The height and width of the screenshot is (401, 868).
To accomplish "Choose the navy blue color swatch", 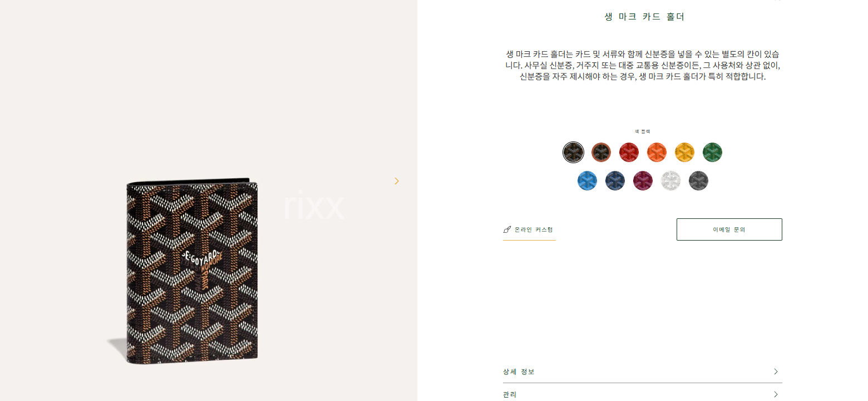I will pos(615,180).
